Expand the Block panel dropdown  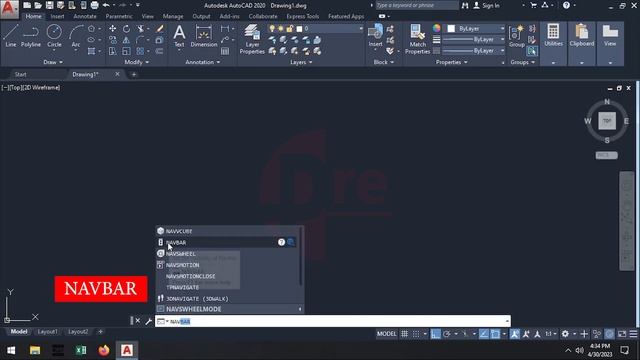(x=384, y=62)
